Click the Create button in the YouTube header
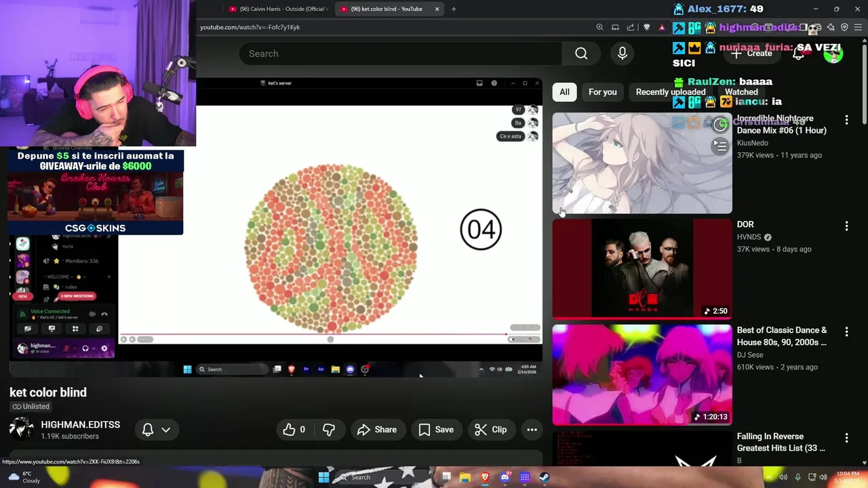The width and height of the screenshot is (868, 488). pos(751,54)
